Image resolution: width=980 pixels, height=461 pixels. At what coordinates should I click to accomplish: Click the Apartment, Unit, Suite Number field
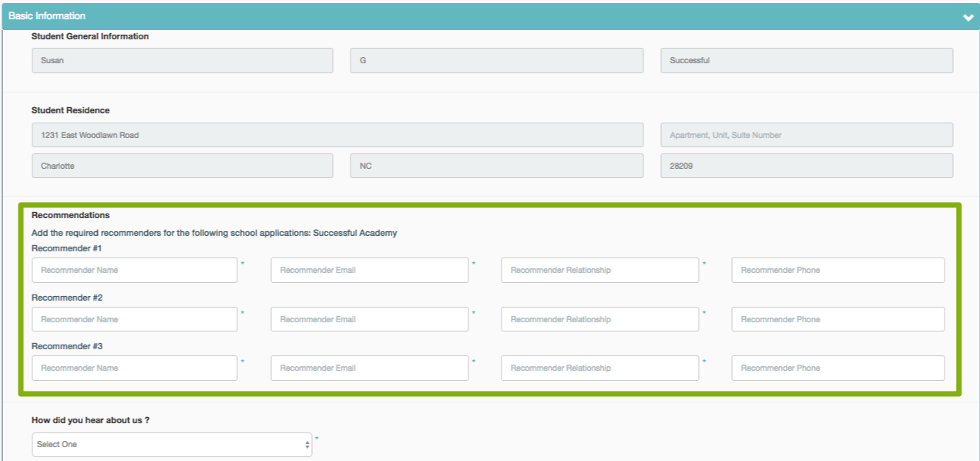[807, 135]
